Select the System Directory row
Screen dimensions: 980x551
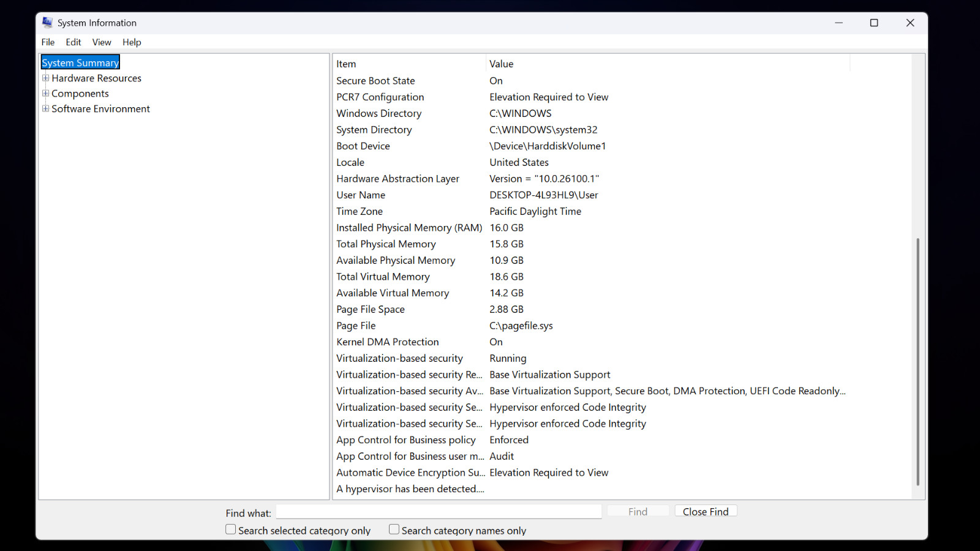591,130
